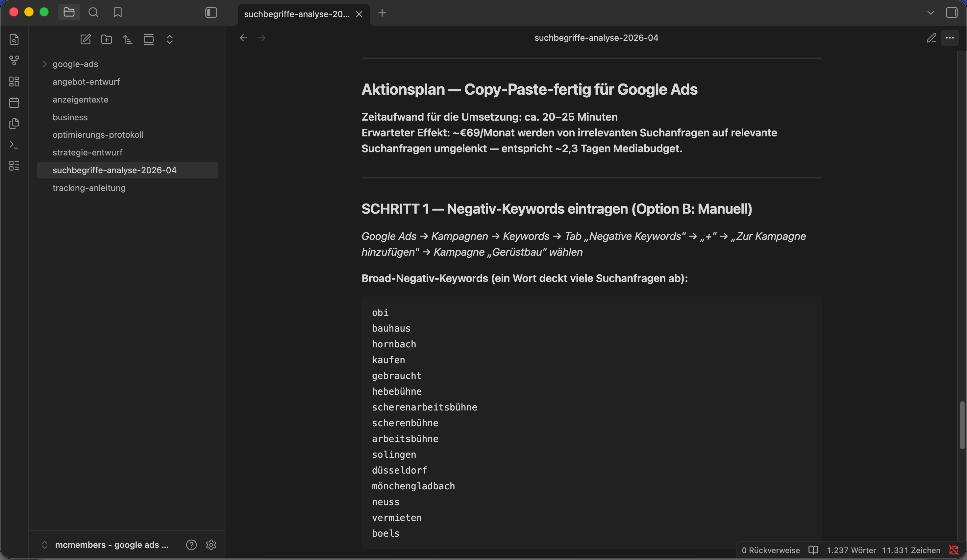Click the Aktionsplan heading
The height and width of the screenshot is (560, 967).
coord(529,89)
